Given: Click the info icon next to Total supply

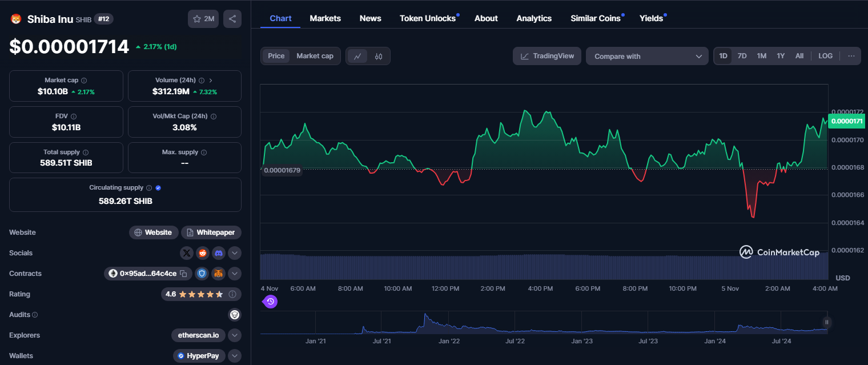Looking at the screenshot, I should tap(86, 153).
